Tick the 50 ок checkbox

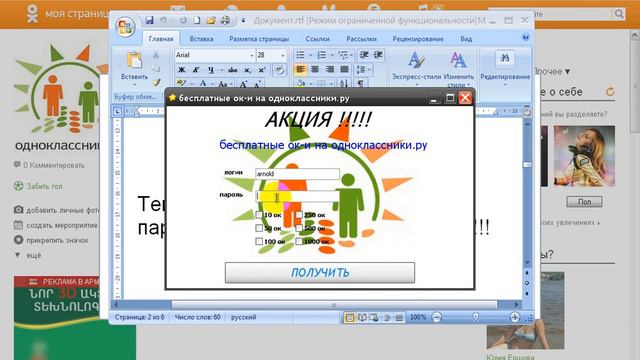coord(259,228)
